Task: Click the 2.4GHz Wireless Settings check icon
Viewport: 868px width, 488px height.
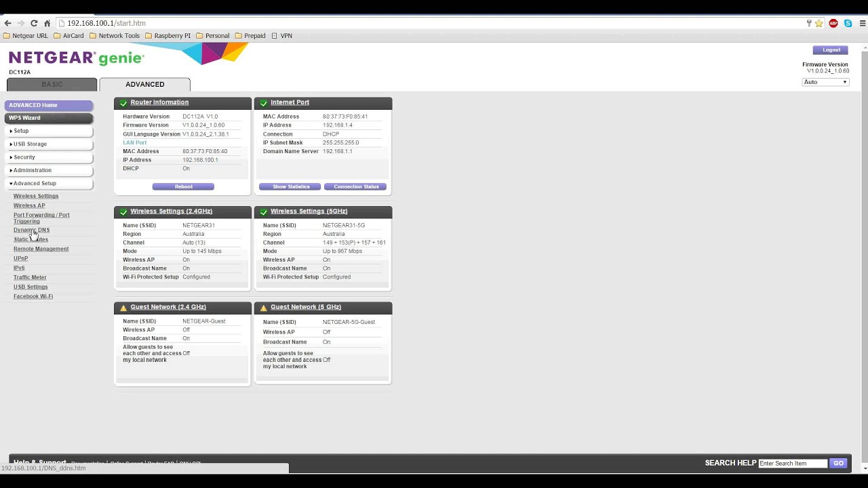Action: click(x=123, y=212)
